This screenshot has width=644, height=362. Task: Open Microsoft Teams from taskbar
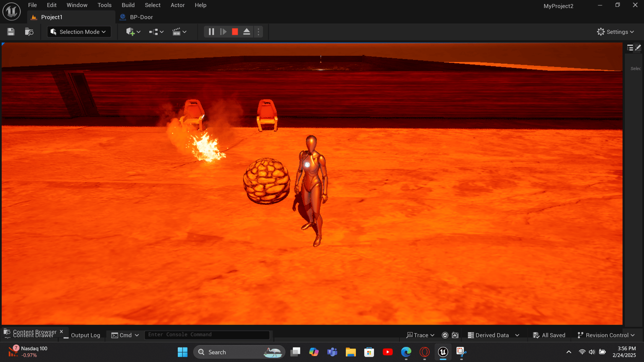[x=332, y=352]
